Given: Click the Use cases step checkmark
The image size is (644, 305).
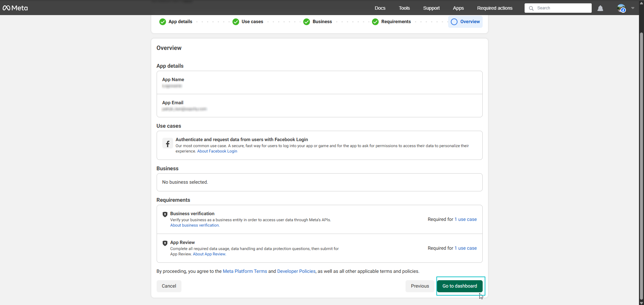Looking at the screenshot, I should coord(236,22).
